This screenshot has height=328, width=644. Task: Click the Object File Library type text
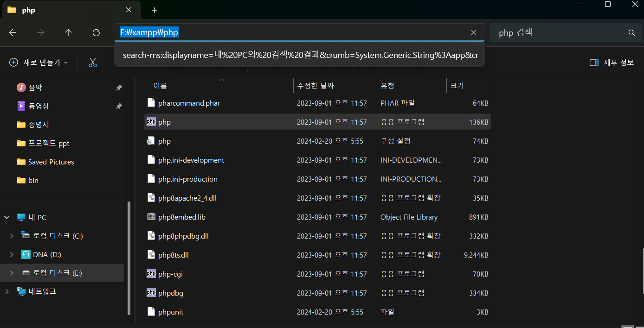(409, 217)
